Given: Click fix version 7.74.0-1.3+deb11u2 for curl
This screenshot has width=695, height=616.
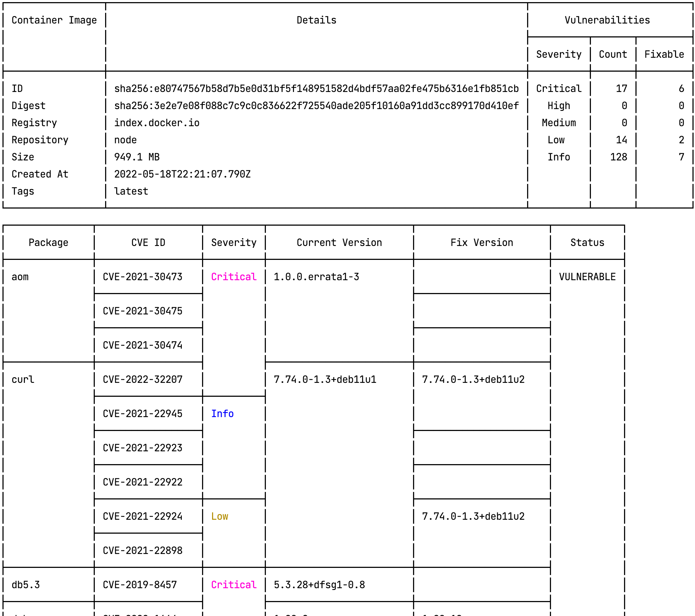Looking at the screenshot, I should point(473,379).
